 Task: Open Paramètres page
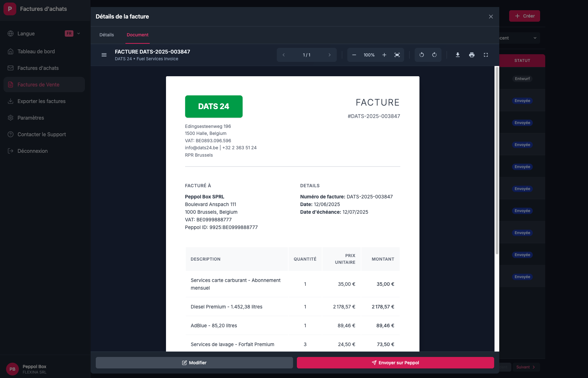pyautogui.click(x=44, y=118)
